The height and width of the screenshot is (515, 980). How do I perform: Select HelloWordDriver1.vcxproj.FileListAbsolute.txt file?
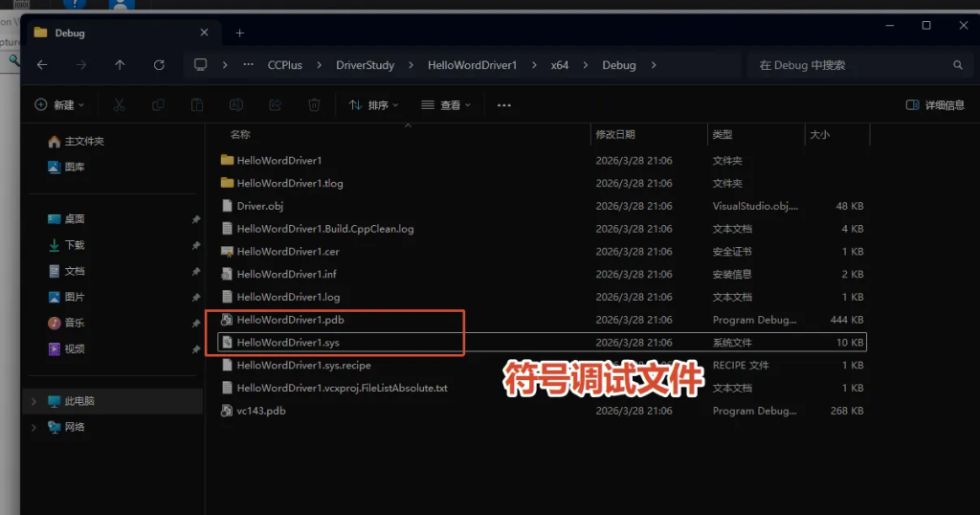click(x=542, y=388)
